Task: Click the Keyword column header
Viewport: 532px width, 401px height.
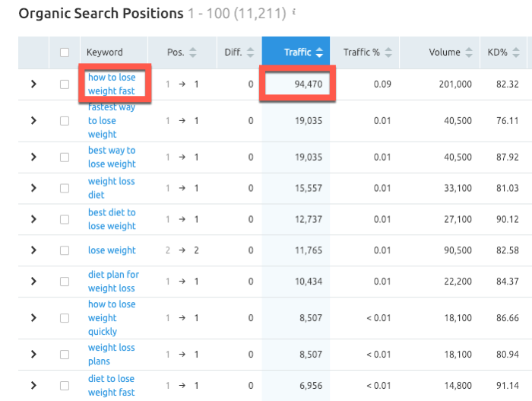Action: 105,53
